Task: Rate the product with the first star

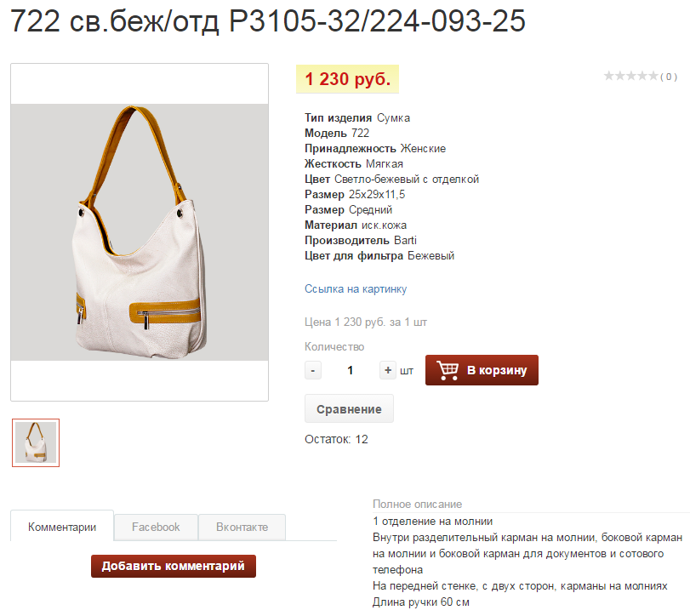Action: click(609, 76)
